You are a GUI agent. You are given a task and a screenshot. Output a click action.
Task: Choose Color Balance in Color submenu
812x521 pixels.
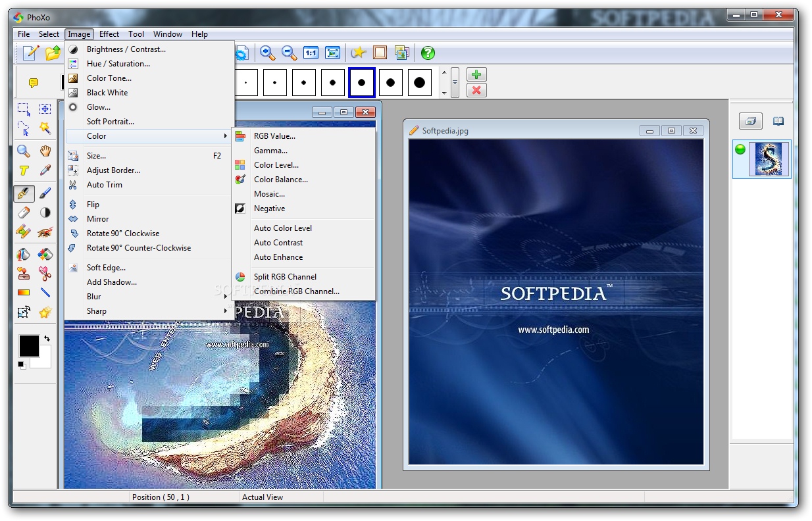[x=303, y=180]
